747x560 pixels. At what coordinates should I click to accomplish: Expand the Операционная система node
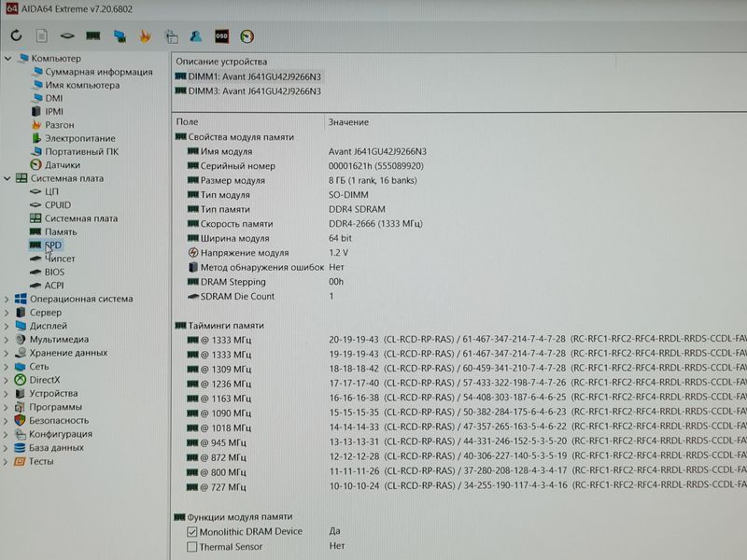click(x=7, y=300)
